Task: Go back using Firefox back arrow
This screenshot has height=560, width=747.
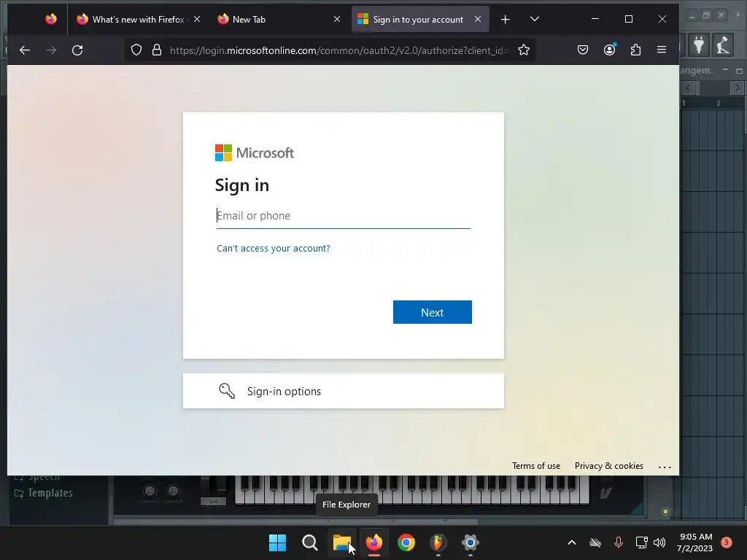Action: [x=25, y=50]
